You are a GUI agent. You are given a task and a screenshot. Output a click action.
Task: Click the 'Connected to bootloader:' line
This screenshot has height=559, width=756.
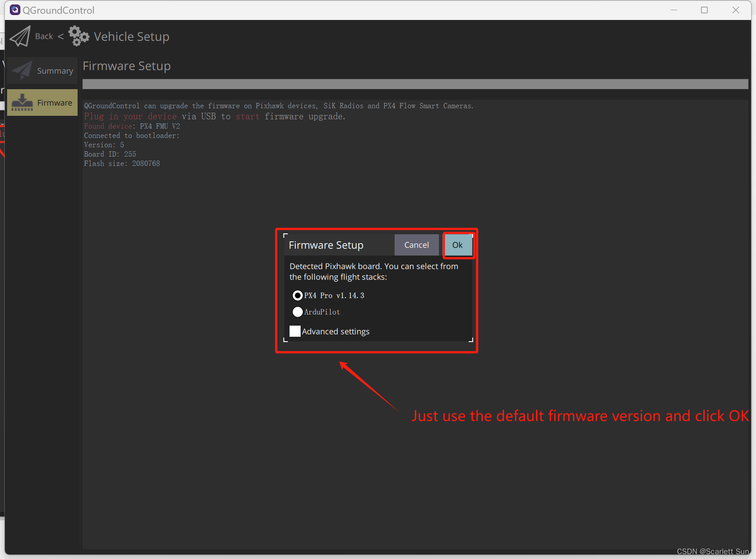(132, 135)
